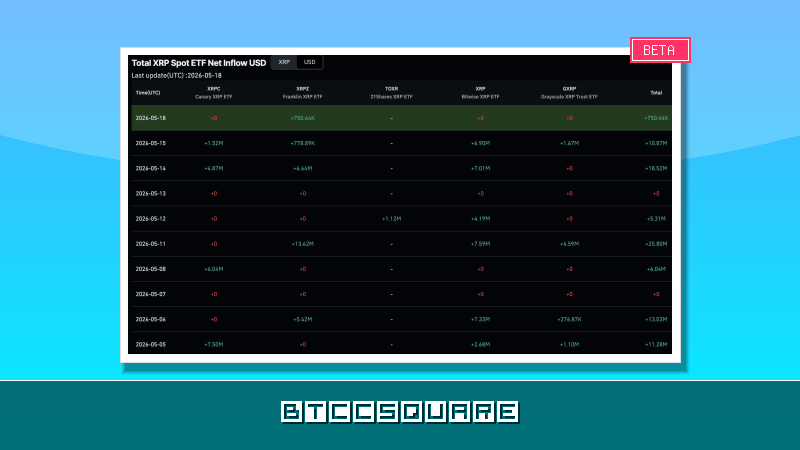Click the XRPZ Franklin XRP ETF header
This screenshot has height=450, width=800.
coord(303,93)
